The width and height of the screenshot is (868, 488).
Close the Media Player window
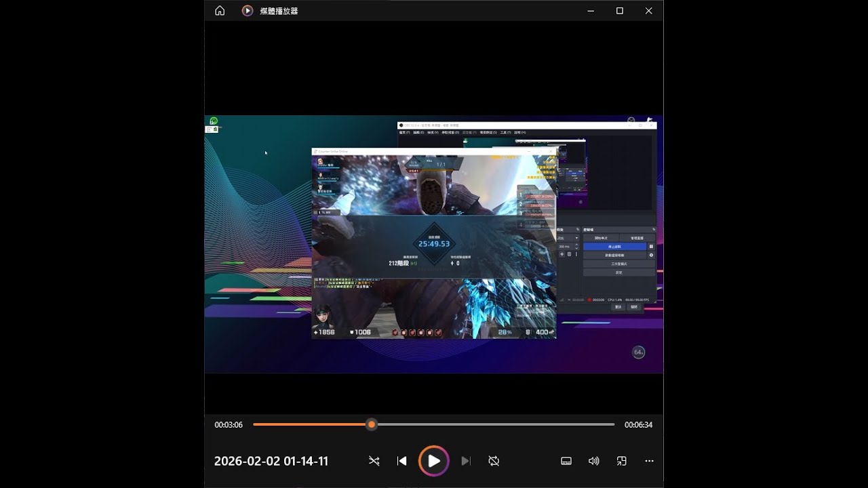tap(649, 11)
